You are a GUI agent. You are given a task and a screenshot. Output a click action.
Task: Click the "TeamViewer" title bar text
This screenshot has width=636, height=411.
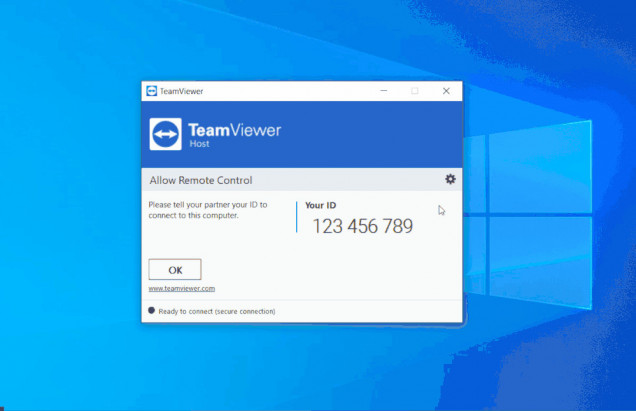[182, 91]
